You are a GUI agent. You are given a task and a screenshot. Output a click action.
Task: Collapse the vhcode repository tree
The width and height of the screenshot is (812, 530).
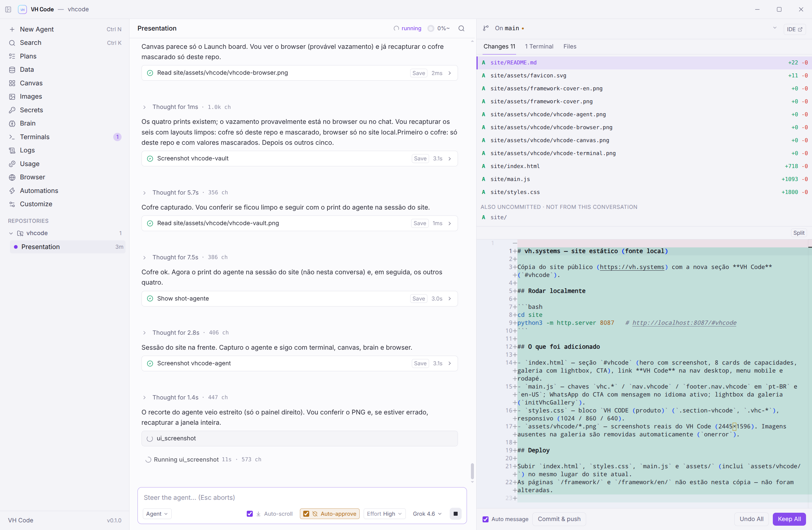[11, 233]
